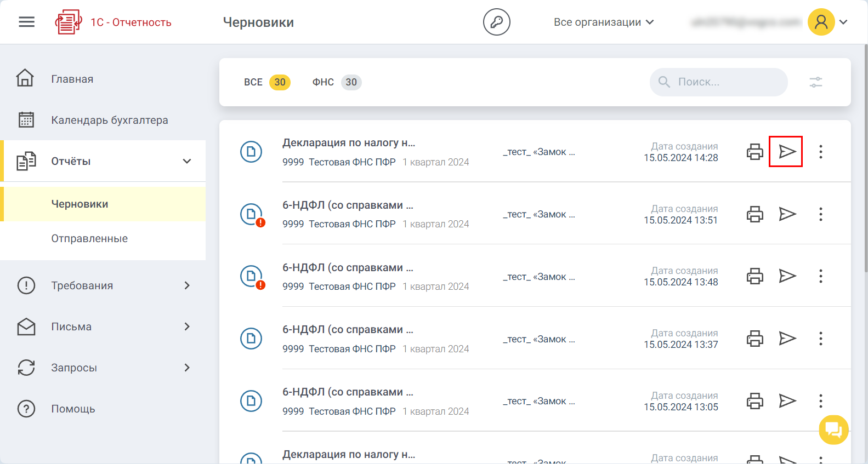Open Отправленные reports page
The width and height of the screenshot is (868, 464).
(89, 238)
